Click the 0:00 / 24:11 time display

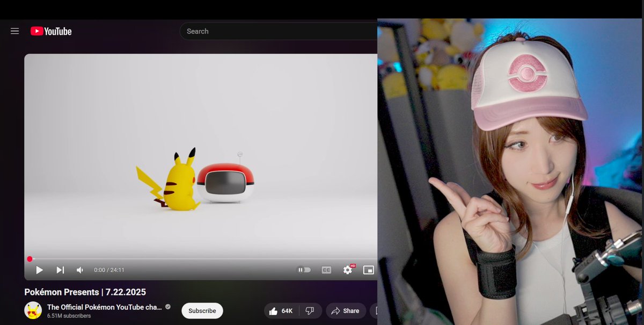coord(109,270)
